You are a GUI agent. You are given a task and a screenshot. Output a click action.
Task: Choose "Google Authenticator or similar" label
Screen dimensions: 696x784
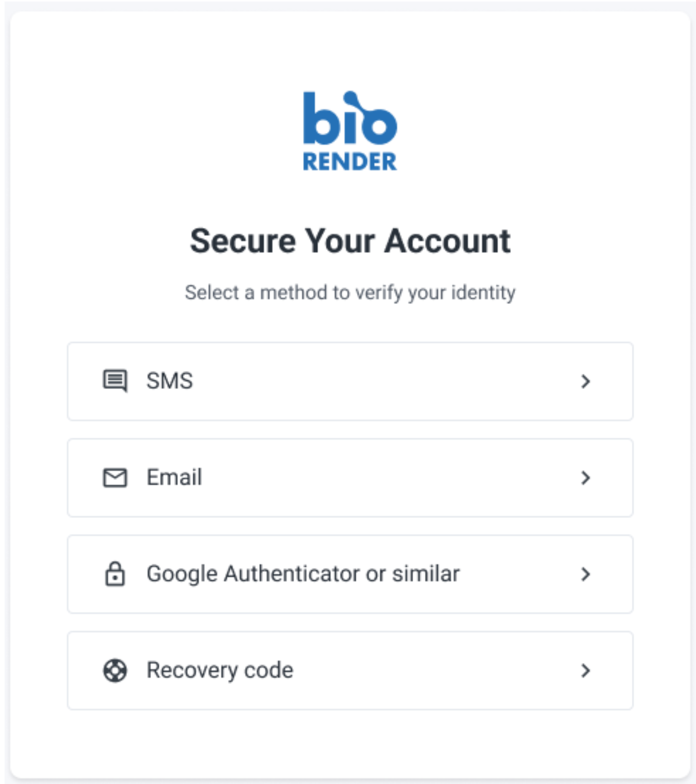pos(303,574)
